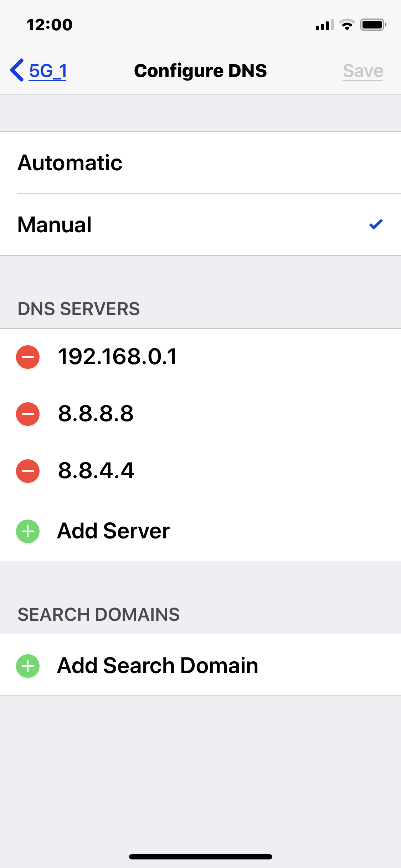Viewport: 401px width, 868px height.
Task: Tap the green plus next to Add Server
Action: click(28, 531)
